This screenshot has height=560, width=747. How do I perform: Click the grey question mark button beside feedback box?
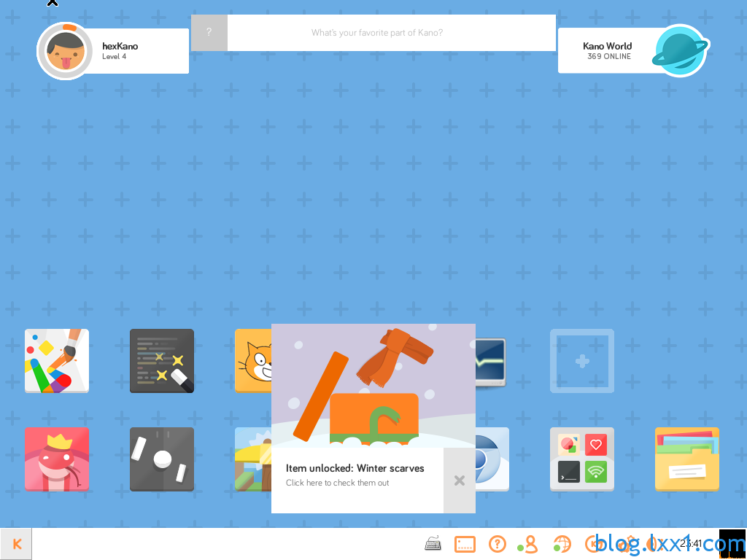[x=209, y=32]
